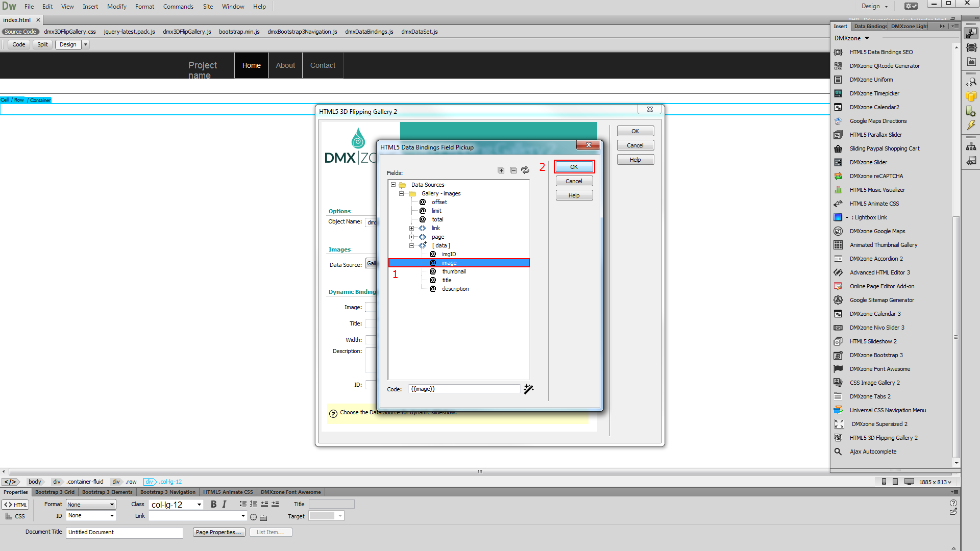Switch Properties to CSS mode
This screenshot has width=980, height=551.
(15, 516)
